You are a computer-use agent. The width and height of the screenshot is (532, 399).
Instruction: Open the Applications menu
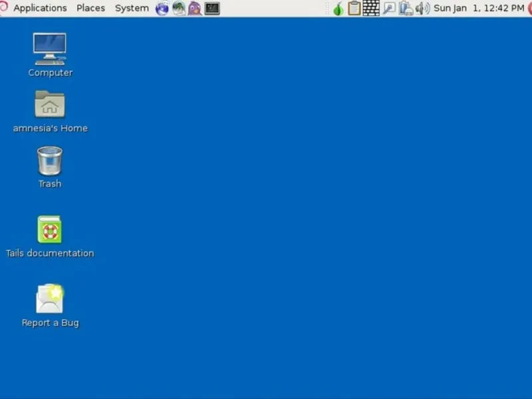pyautogui.click(x=40, y=8)
